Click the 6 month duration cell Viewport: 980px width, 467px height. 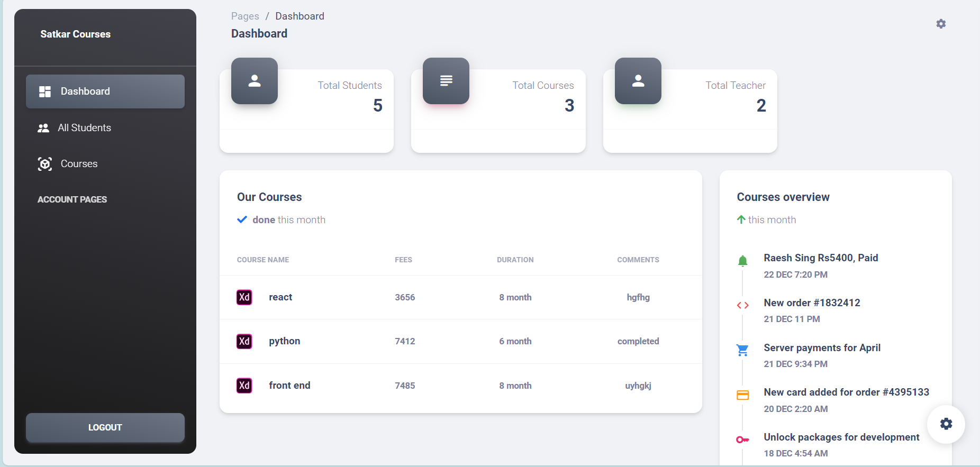coord(515,341)
